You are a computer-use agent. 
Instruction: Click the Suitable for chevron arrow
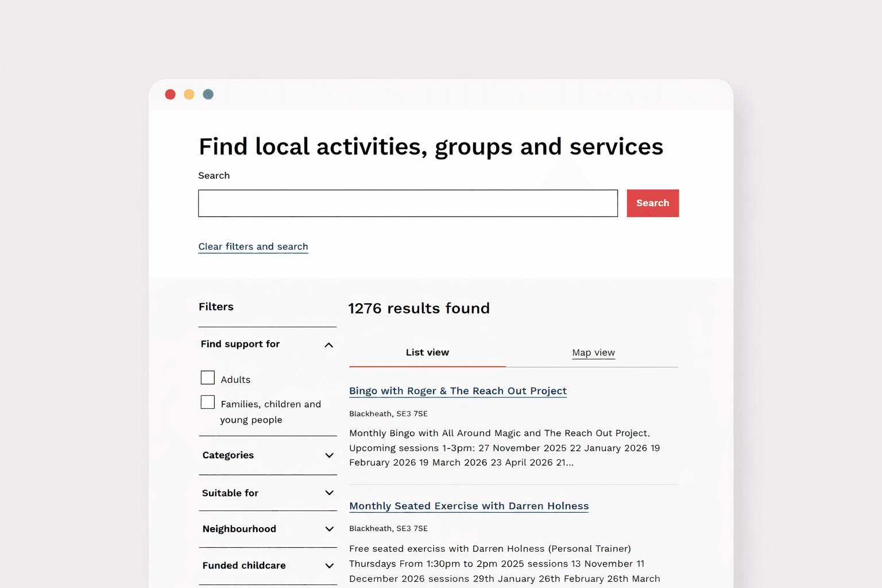tap(329, 493)
